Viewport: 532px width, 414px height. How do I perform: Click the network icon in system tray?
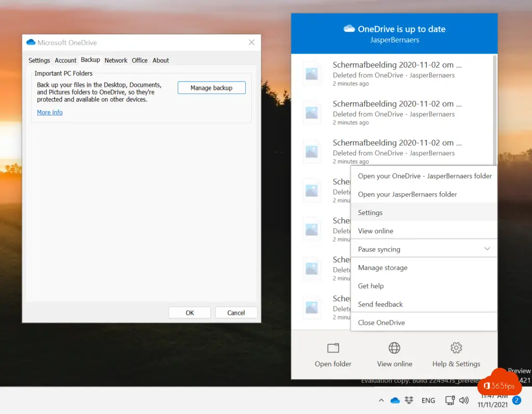(450, 400)
